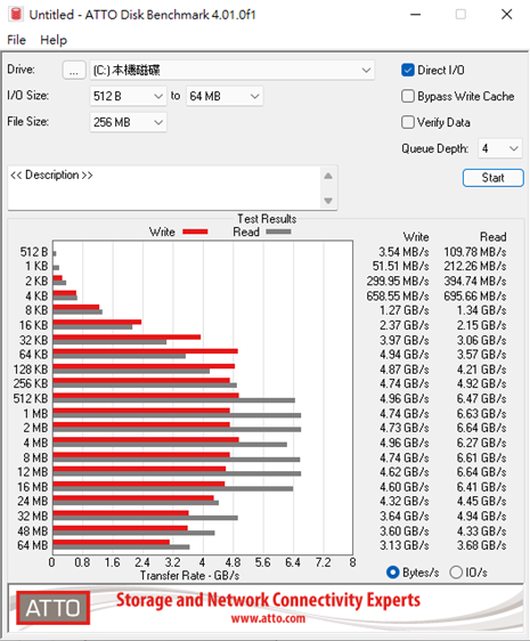Open the 64 MB maximum I/O size dropdown
The width and height of the screenshot is (530, 641).
[224, 96]
